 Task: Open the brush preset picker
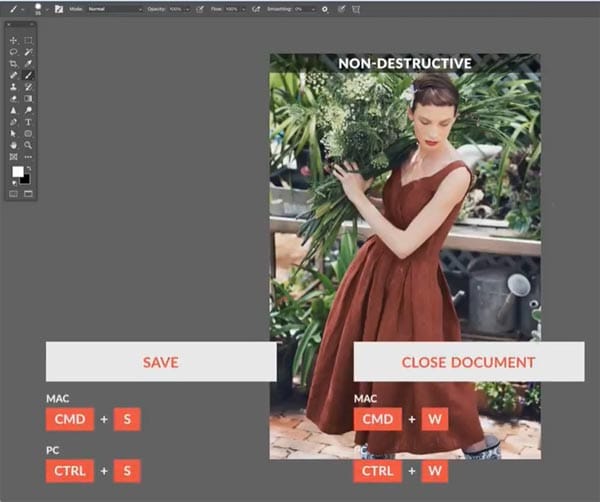tap(41, 7)
